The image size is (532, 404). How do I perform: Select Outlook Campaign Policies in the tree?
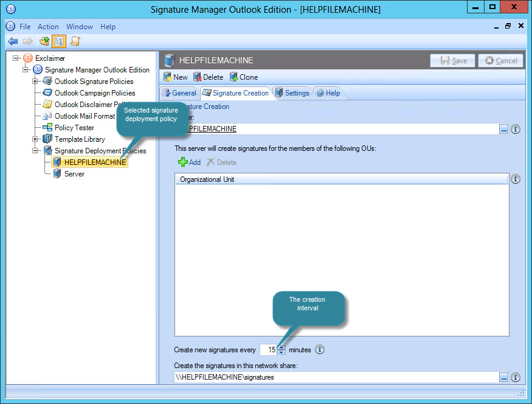(x=95, y=93)
